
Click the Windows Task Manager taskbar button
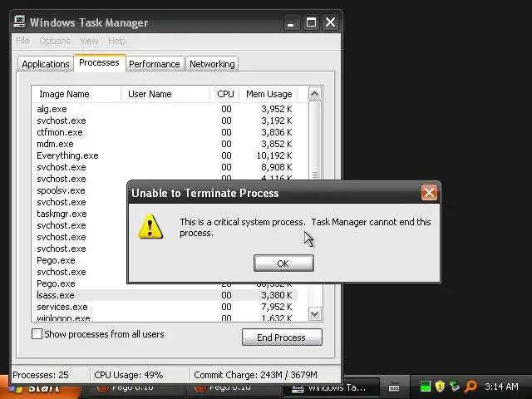331,388
